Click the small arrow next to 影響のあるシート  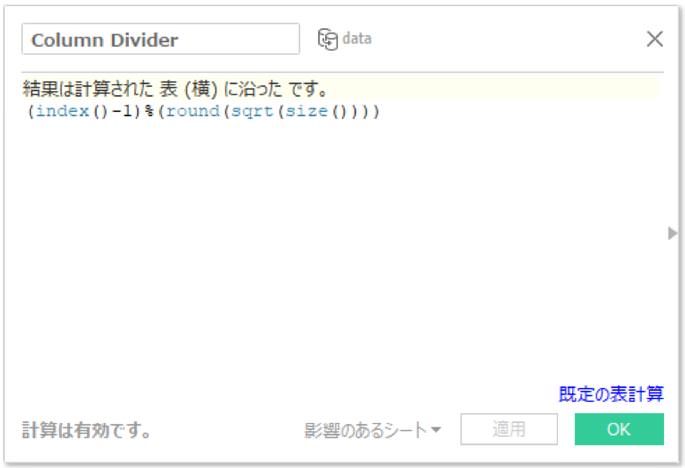[436, 432]
